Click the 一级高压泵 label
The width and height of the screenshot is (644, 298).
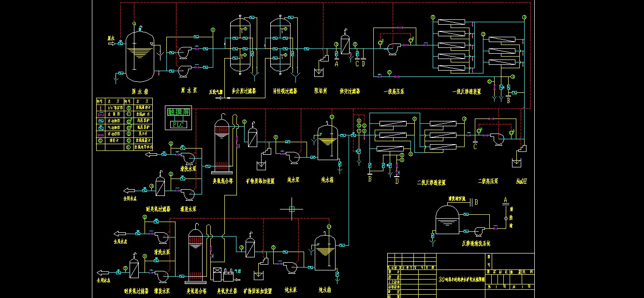click(x=393, y=90)
